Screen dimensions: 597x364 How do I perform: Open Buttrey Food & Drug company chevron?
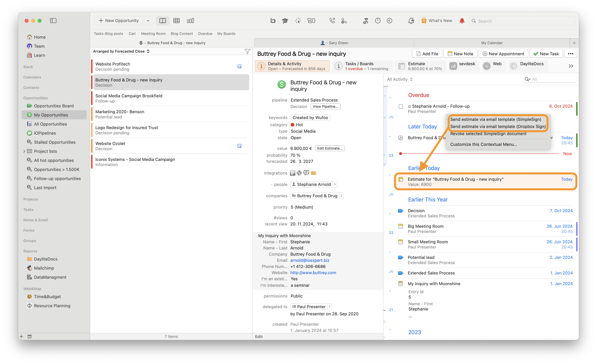click(x=341, y=196)
